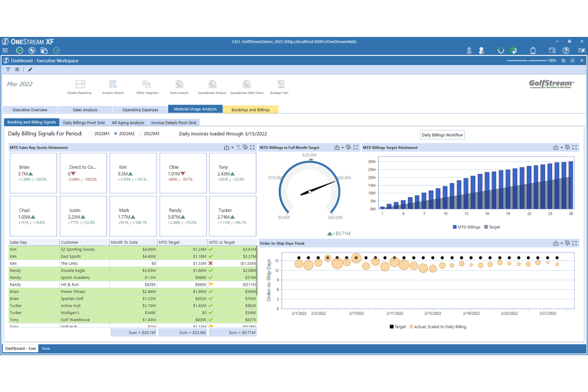
Task: Select the 2022M1 period radio button
Action: click(91, 134)
